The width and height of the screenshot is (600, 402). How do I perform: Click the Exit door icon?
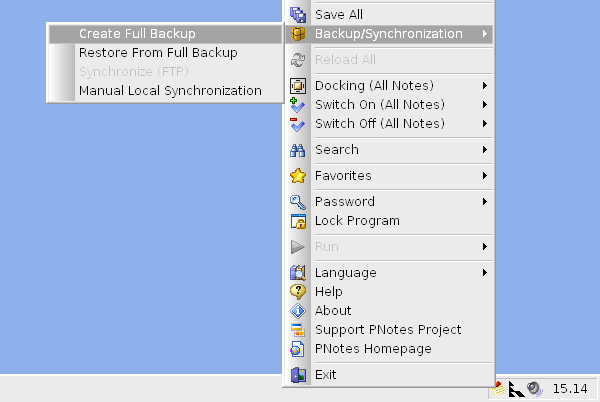coord(297,375)
